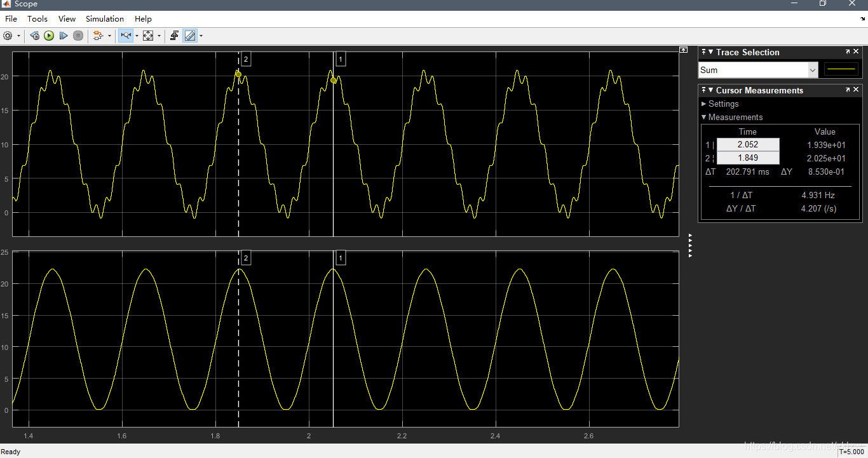Screen dimensions: 868x458
Task: Click the 4.207 (/s) slope reading
Action: [x=818, y=208]
